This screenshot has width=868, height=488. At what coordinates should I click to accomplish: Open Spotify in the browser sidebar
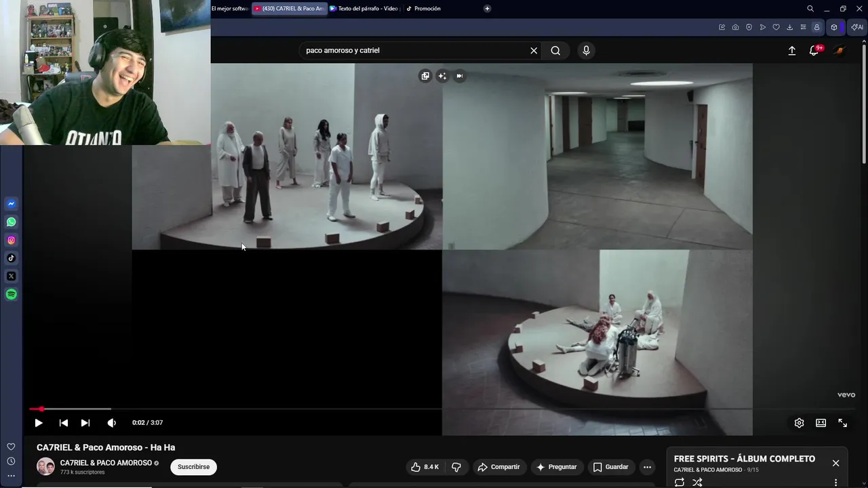coord(12,294)
